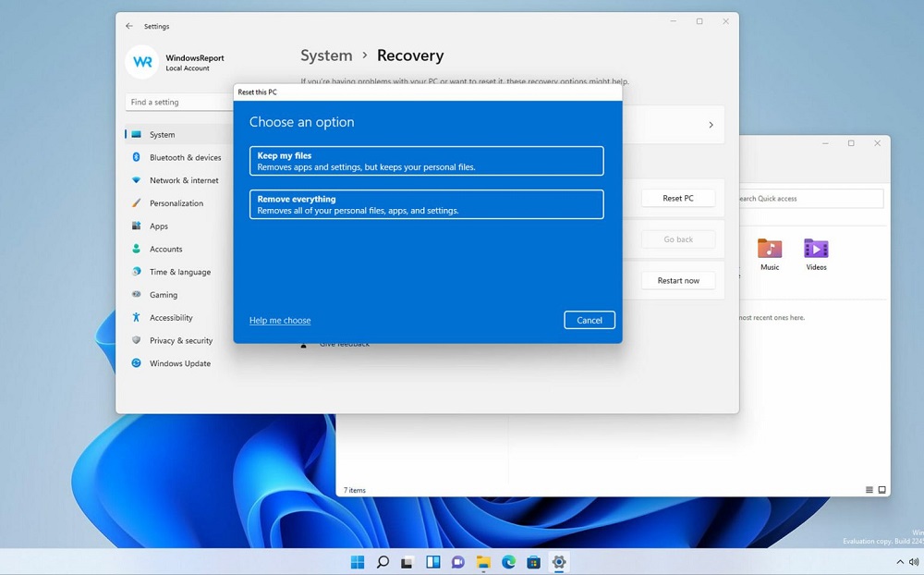Click the Go back button
This screenshot has width=924, height=575.
pos(678,239)
